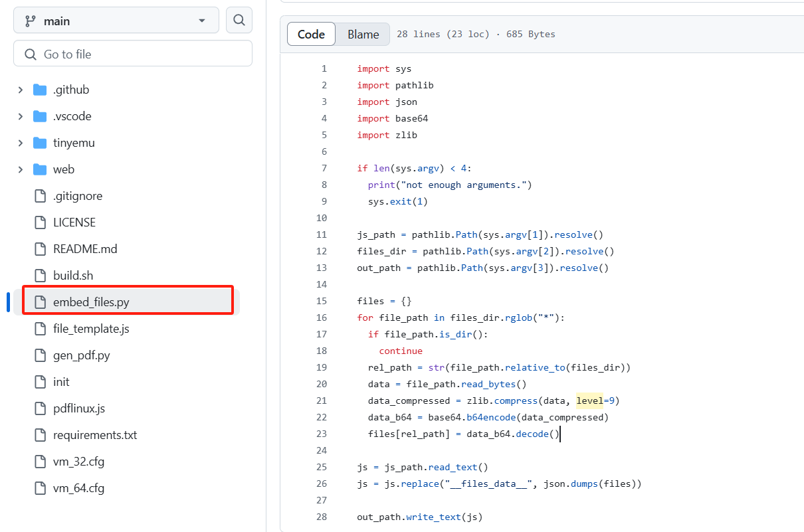Open README.md in the file tree

[85, 249]
